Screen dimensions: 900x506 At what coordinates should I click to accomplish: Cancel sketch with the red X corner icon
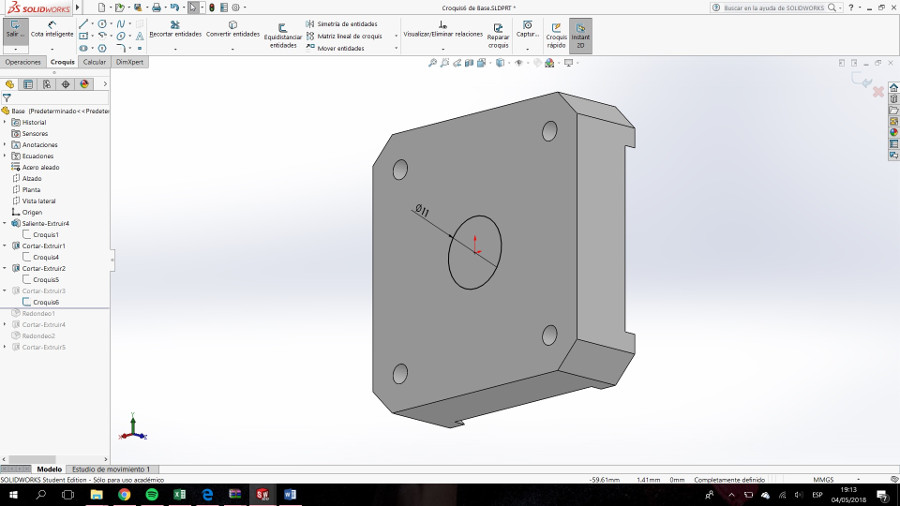(878, 91)
